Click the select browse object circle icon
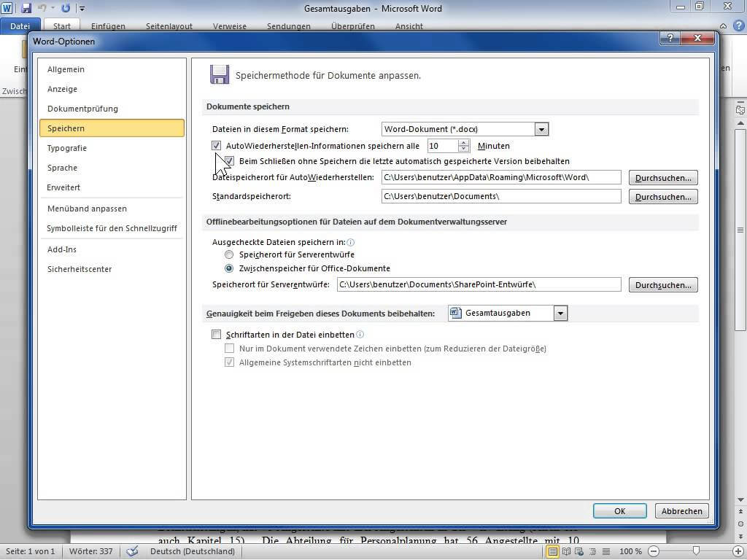Screen dimensions: 747x560 point(740,524)
